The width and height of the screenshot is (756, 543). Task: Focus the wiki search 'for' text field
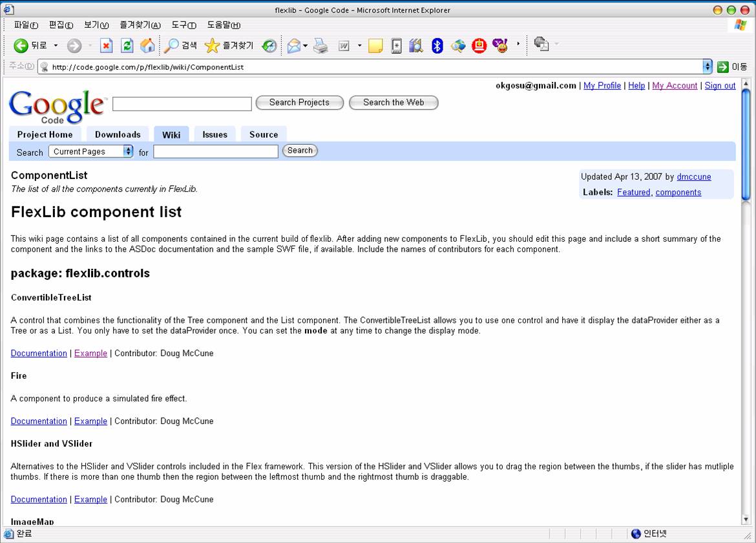click(x=216, y=152)
